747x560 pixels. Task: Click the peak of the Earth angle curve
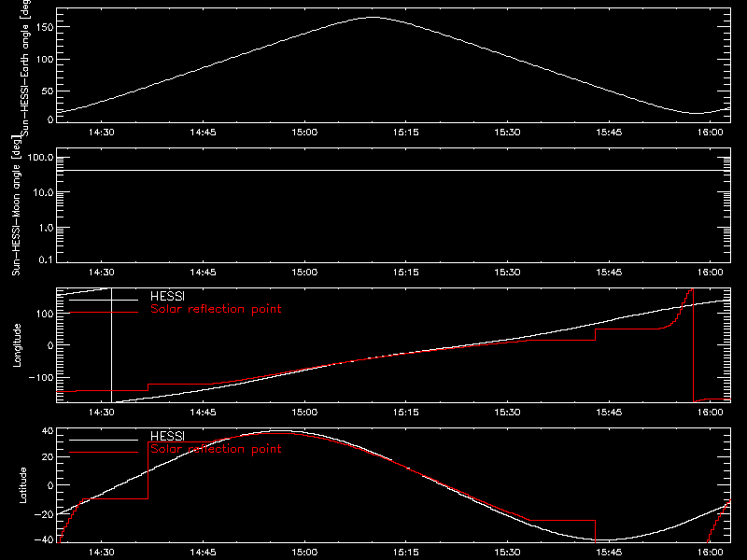tap(373, 17)
